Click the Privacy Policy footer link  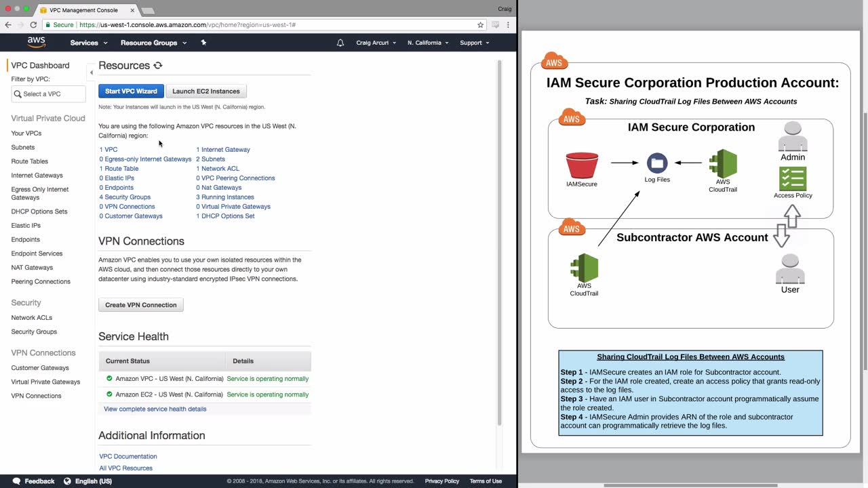pyautogui.click(x=442, y=481)
